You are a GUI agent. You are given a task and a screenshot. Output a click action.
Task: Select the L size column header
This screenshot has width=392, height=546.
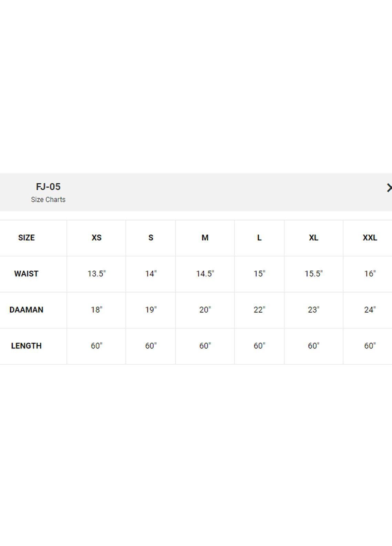pos(259,238)
